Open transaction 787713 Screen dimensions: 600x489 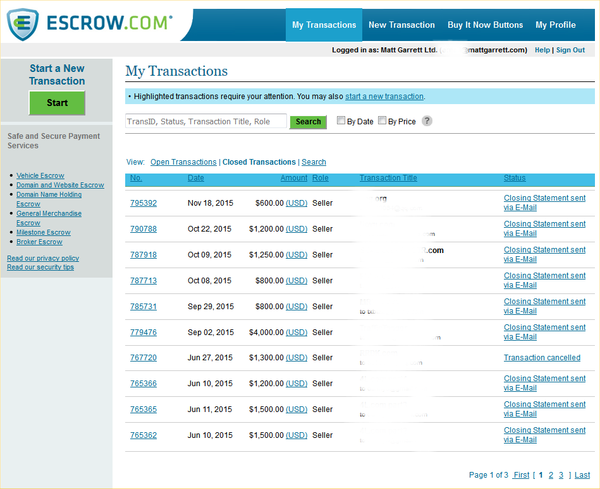point(143,280)
